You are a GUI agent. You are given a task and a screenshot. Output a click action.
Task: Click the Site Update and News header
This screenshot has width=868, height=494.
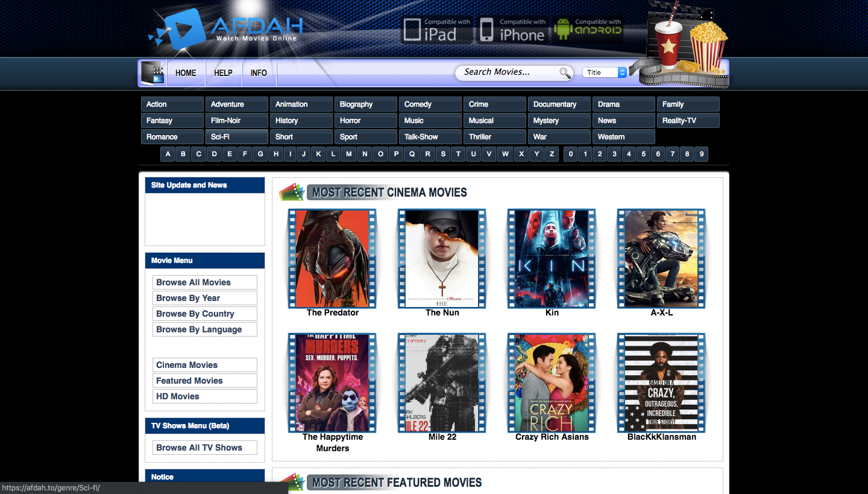point(205,185)
